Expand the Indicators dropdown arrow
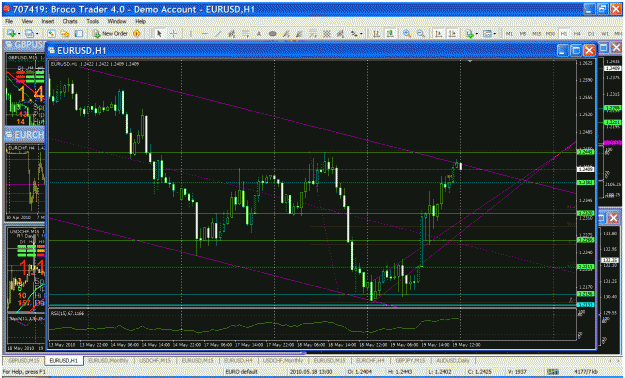625x378 pixels. [477, 33]
